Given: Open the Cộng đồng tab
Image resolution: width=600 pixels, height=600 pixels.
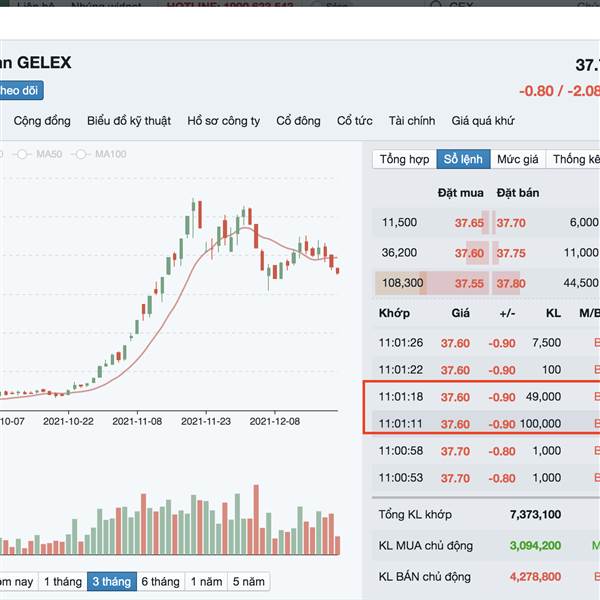Looking at the screenshot, I should click(x=42, y=121).
